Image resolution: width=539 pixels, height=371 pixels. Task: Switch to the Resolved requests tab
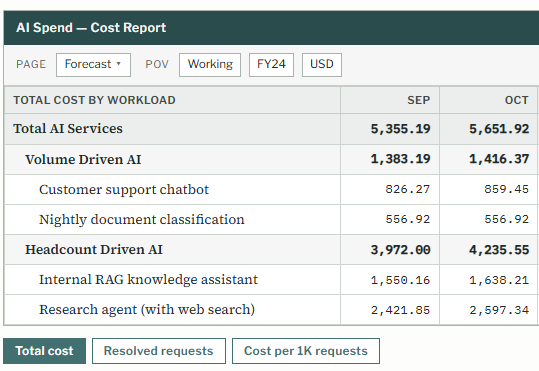click(158, 351)
